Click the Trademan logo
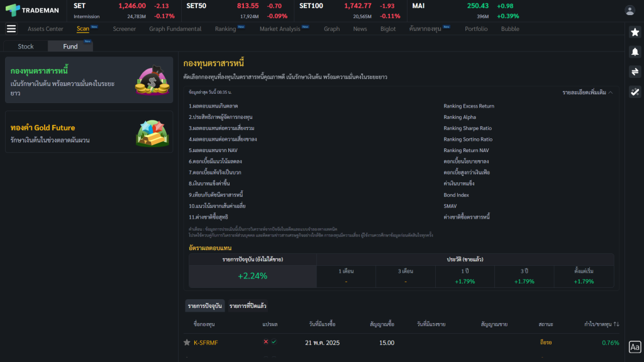The width and height of the screenshot is (644, 362). click(x=32, y=10)
